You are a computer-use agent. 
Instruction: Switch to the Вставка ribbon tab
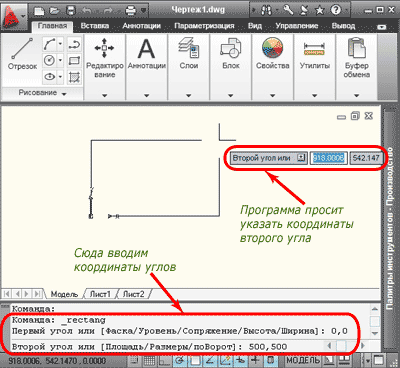[95, 26]
